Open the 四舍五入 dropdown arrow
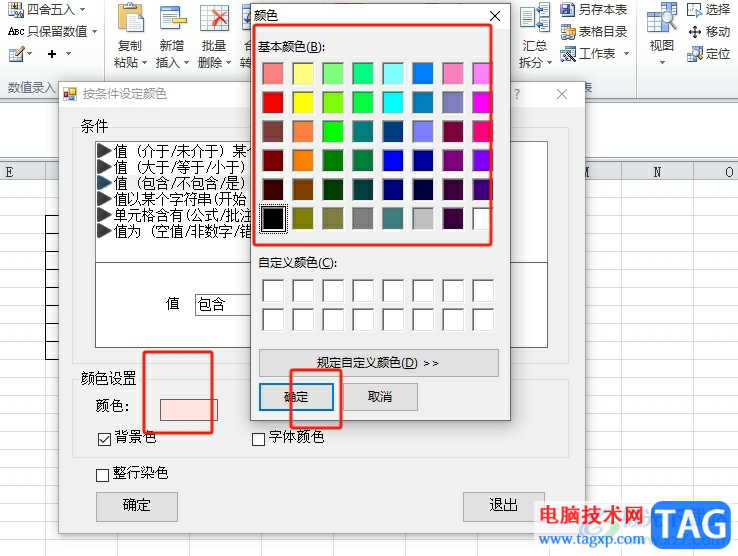The height and width of the screenshot is (556, 738). (x=83, y=9)
